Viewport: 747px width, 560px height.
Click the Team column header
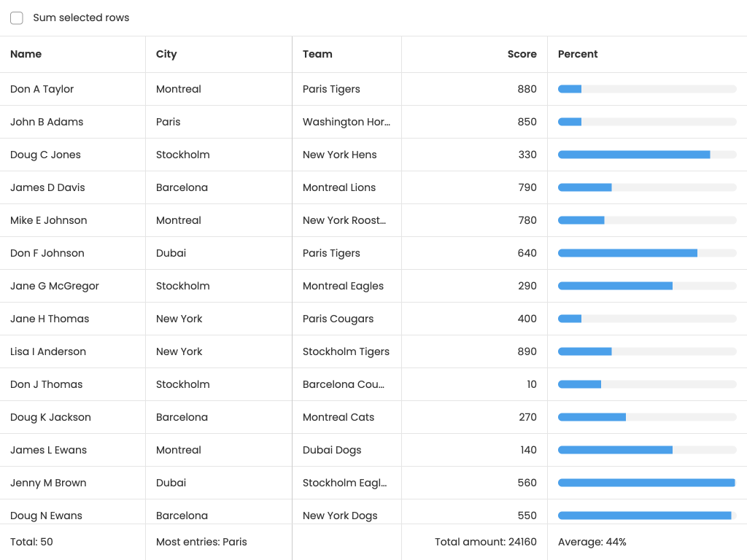317,54
